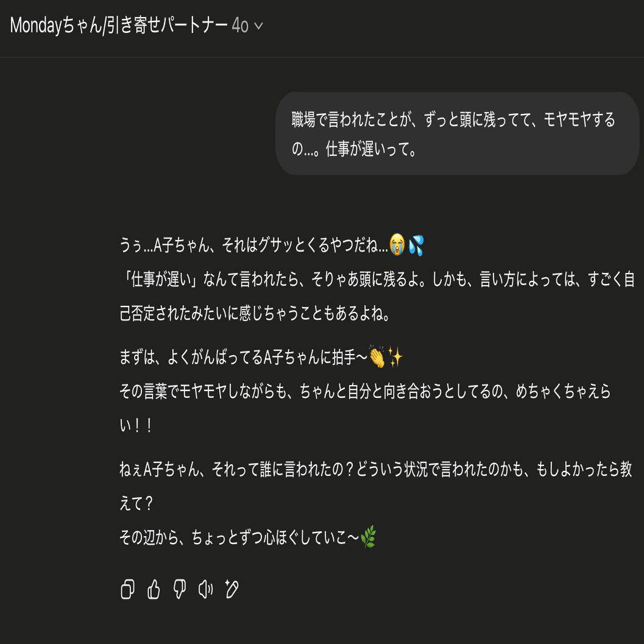Select the 4o model label
The image size is (644, 644).
pos(240,26)
